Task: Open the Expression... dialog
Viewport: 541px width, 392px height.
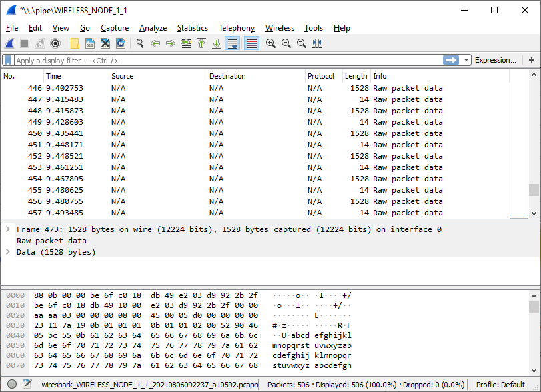Action: click(x=496, y=61)
